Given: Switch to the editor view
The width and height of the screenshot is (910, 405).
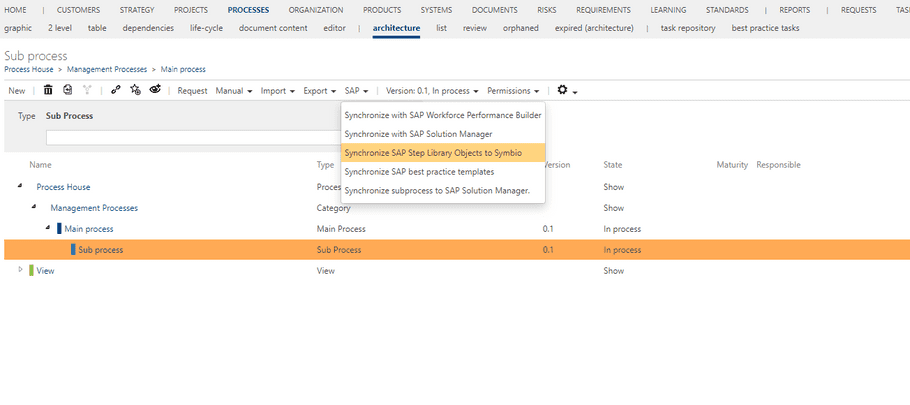Looking at the screenshot, I should (x=334, y=28).
